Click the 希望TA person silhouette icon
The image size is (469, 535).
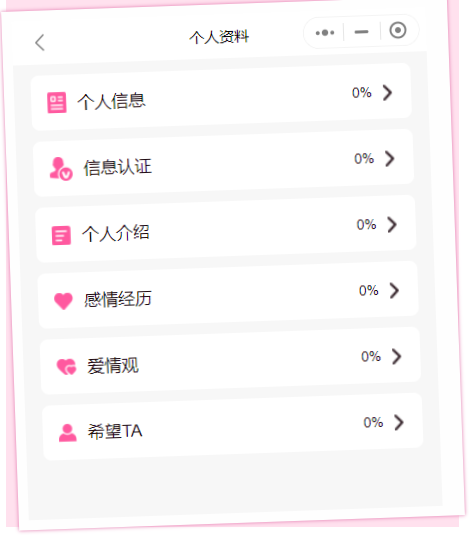pyautogui.click(x=68, y=433)
